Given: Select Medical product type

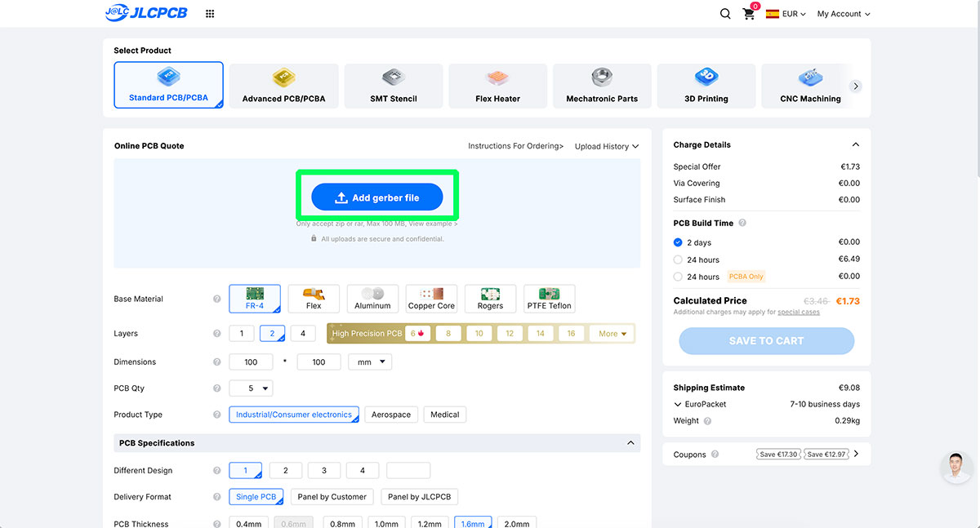Looking at the screenshot, I should (445, 415).
